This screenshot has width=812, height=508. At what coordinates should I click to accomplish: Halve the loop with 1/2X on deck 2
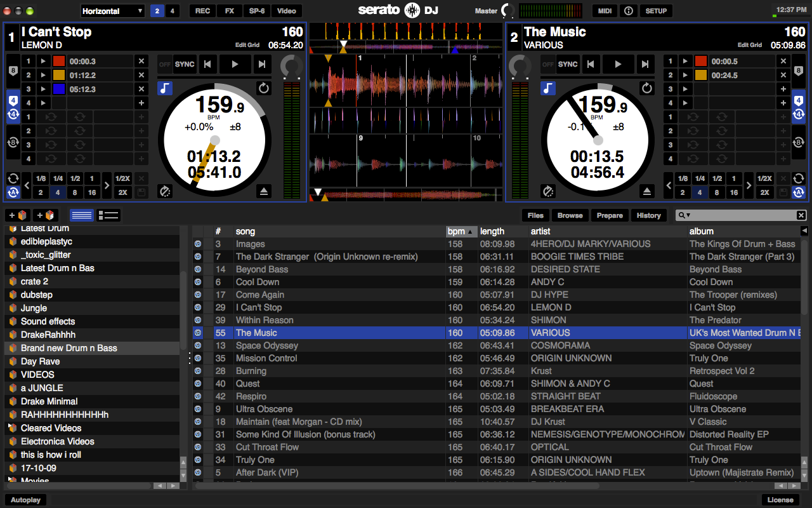tap(764, 178)
